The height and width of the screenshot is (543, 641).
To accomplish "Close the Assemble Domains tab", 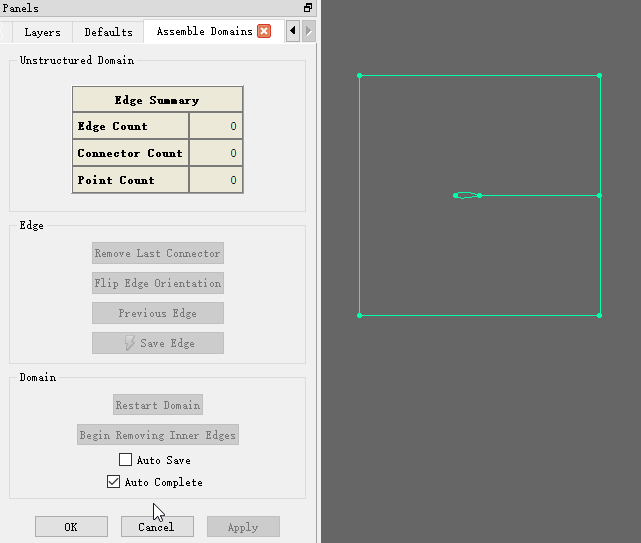I will tap(264, 31).
